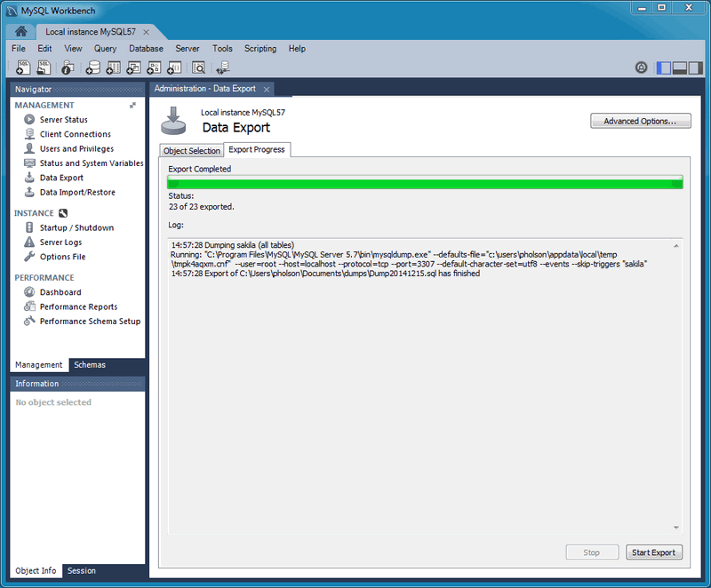Switch to the Object Selection tab
This screenshot has width=711, height=588.
(x=192, y=151)
